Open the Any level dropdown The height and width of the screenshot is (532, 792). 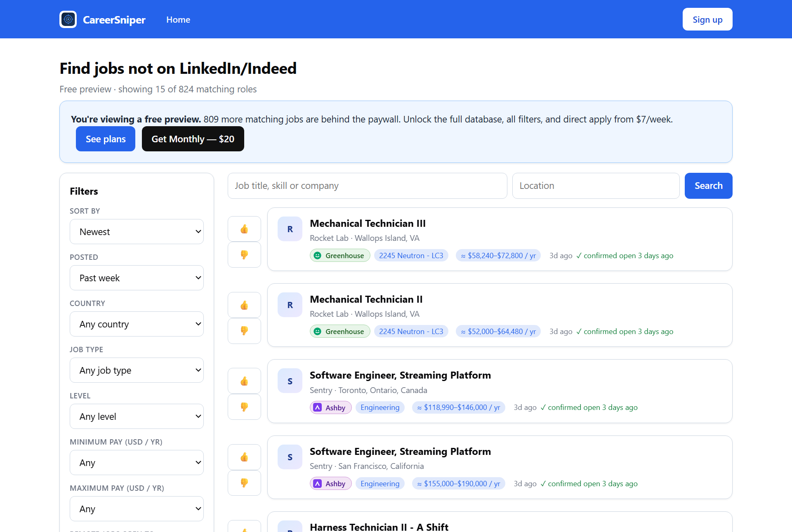coord(137,417)
